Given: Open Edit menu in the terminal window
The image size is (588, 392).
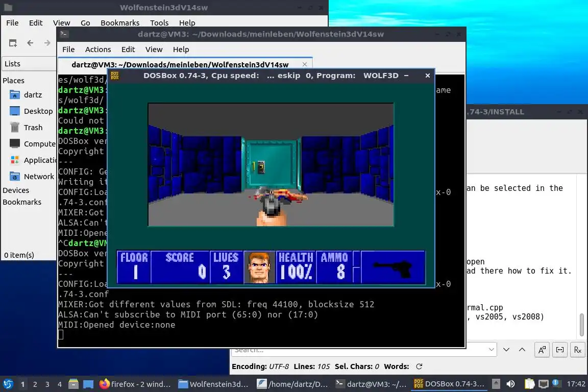Looking at the screenshot, I should click(128, 50).
